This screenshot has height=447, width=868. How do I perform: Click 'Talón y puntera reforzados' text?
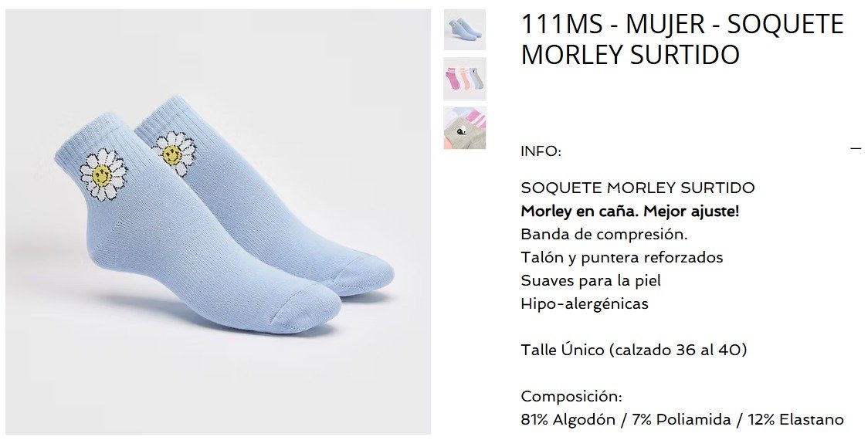click(622, 257)
